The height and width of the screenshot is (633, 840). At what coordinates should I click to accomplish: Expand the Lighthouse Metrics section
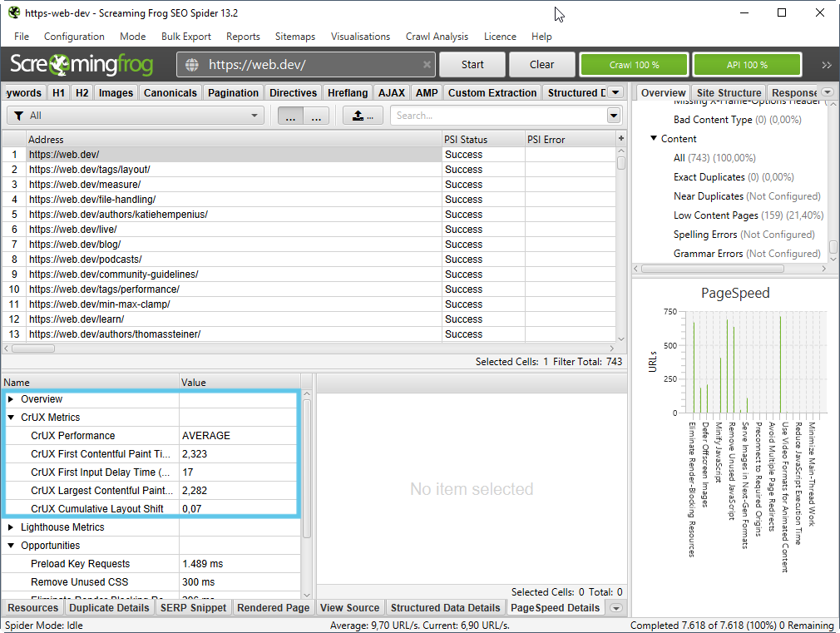[x=11, y=527]
